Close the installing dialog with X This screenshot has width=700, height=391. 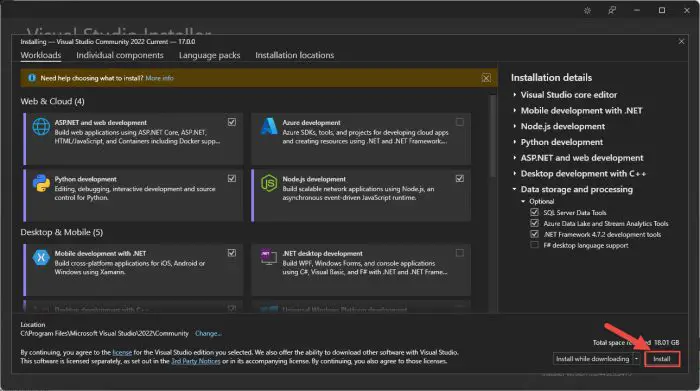(681, 42)
